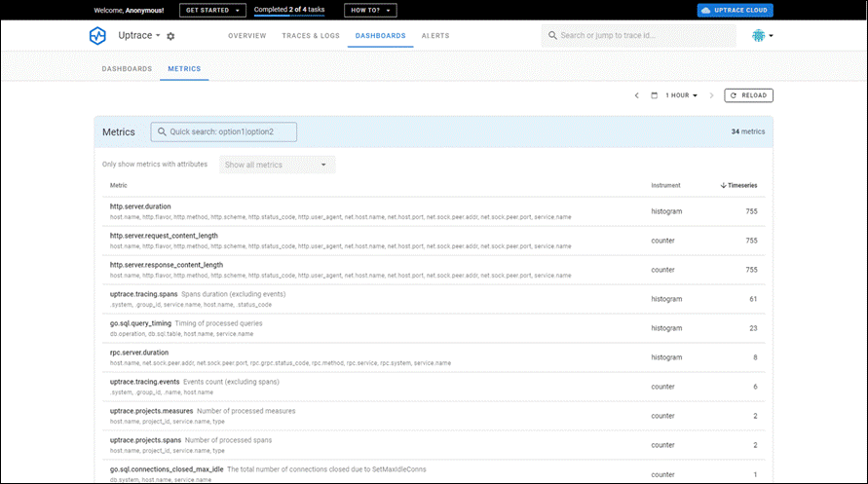Image resolution: width=868 pixels, height=484 pixels.
Task: Click the Uptrace hexagon logo
Action: (x=97, y=35)
